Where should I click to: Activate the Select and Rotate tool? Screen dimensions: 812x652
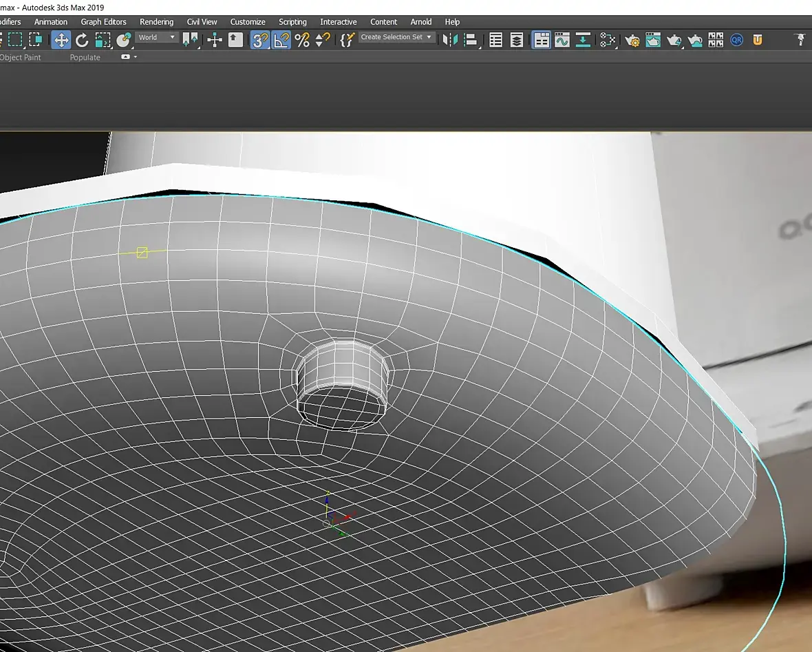(x=82, y=40)
